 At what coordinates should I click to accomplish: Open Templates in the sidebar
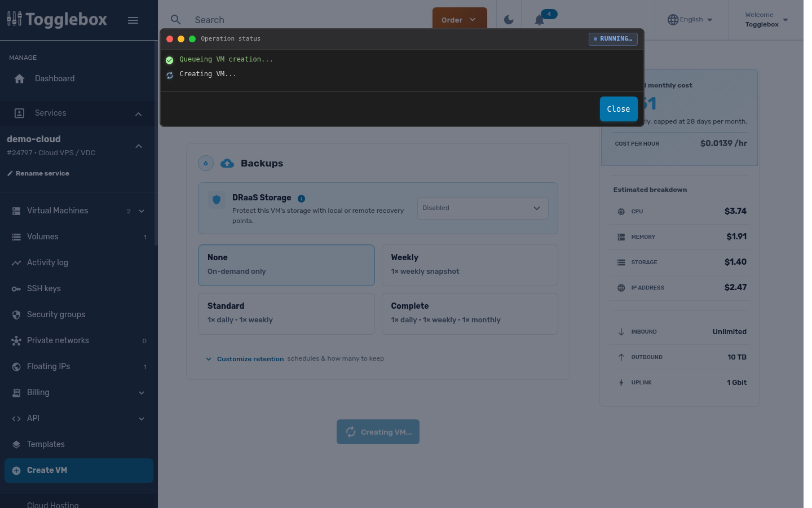(78, 445)
